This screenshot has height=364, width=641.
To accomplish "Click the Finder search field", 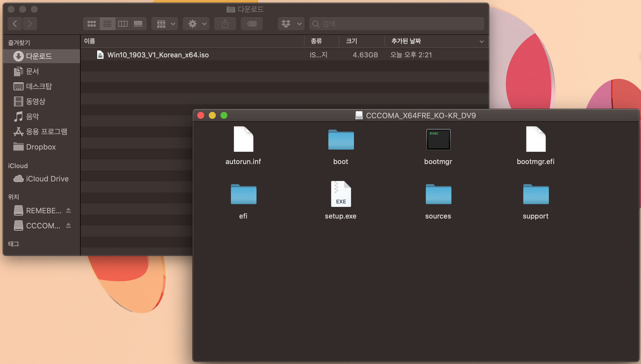I will [397, 24].
